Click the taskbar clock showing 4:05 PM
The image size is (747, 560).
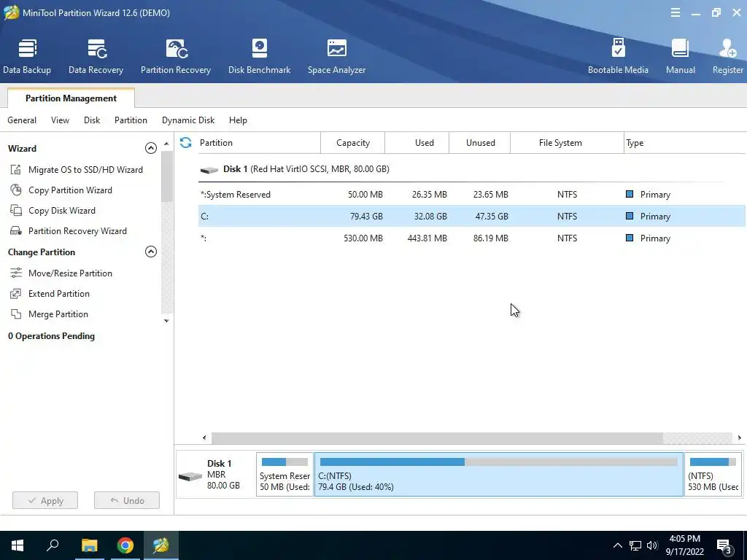pyautogui.click(x=684, y=545)
